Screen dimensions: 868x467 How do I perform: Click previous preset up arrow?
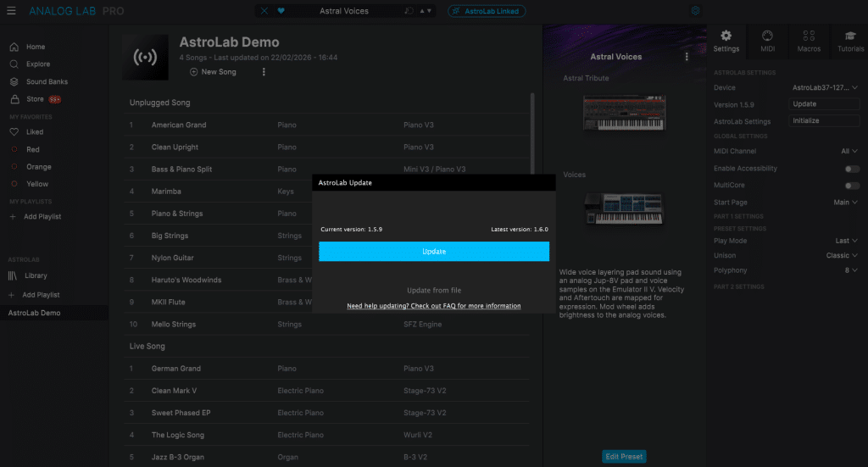(x=422, y=11)
